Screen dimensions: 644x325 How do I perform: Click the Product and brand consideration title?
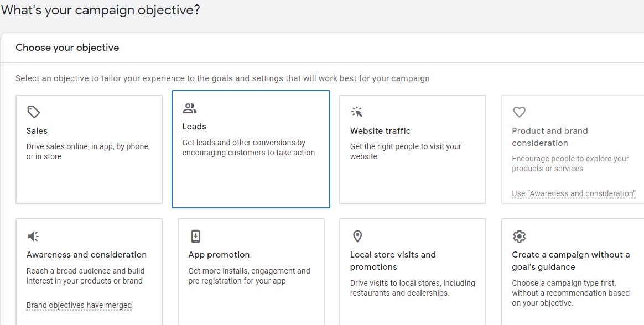(x=550, y=137)
